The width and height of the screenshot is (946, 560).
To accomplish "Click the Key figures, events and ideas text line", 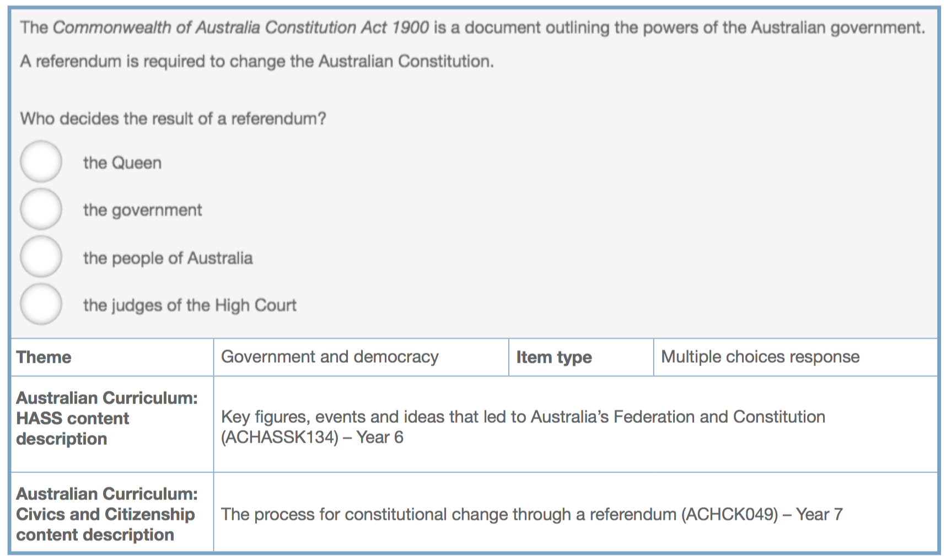I will (x=523, y=417).
